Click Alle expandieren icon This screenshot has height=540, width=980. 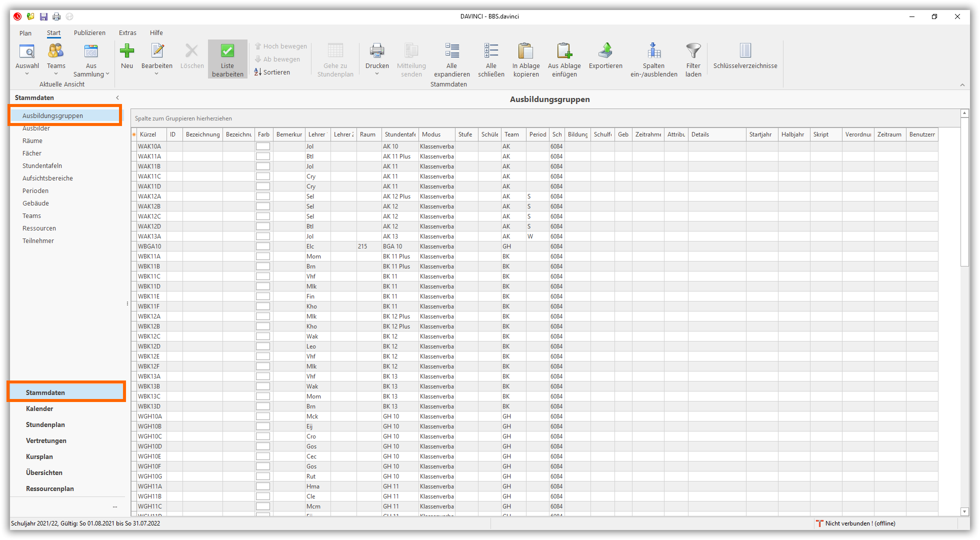point(451,51)
